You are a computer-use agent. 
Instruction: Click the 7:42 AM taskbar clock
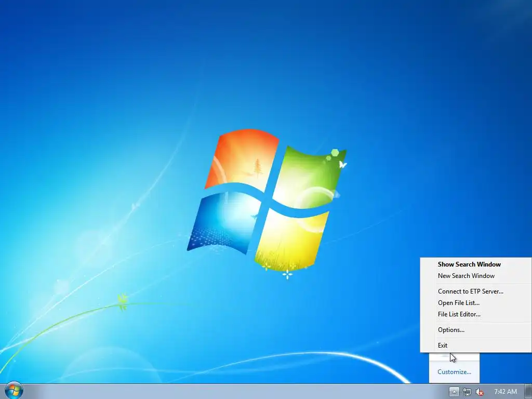tap(506, 392)
